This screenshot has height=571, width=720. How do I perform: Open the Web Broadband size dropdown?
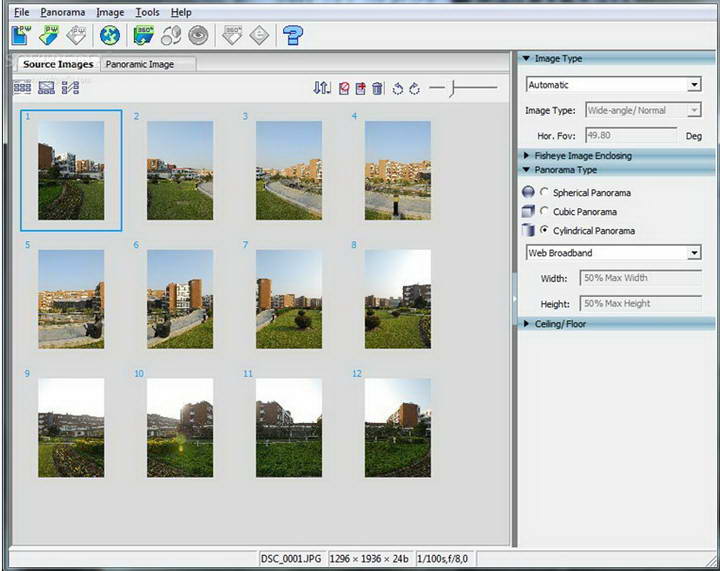click(694, 253)
